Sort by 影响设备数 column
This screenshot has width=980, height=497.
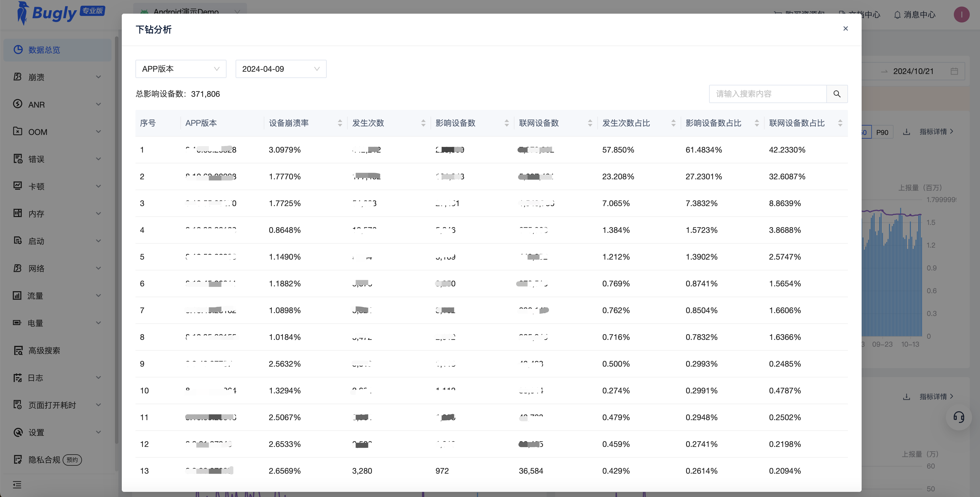click(x=506, y=123)
